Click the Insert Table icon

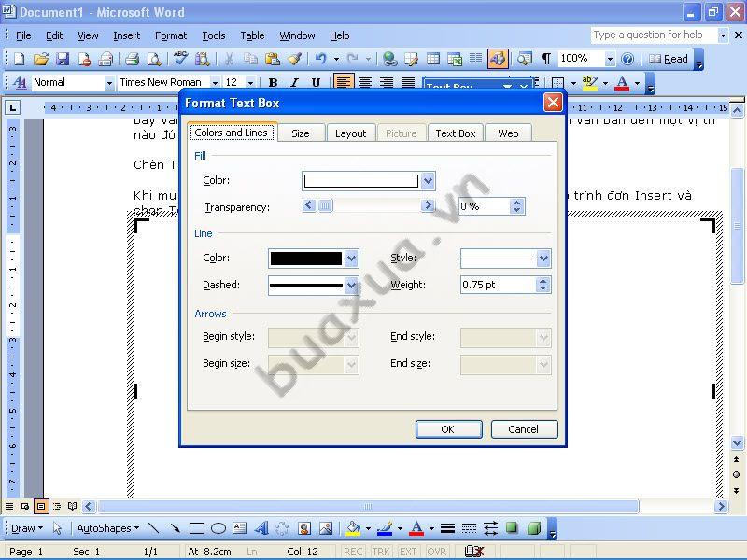433,59
